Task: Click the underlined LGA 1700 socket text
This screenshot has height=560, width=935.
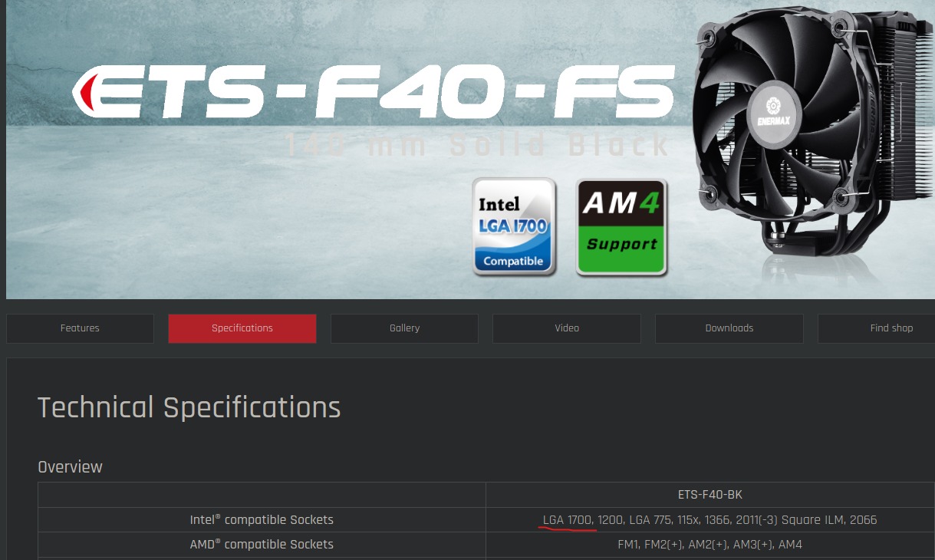Action: coord(568,520)
